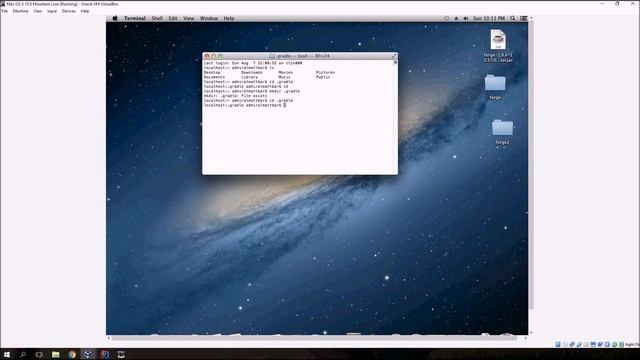Minimize the Terminal window with yellow button
Screen dimensions: 640x360
coord(213,56)
